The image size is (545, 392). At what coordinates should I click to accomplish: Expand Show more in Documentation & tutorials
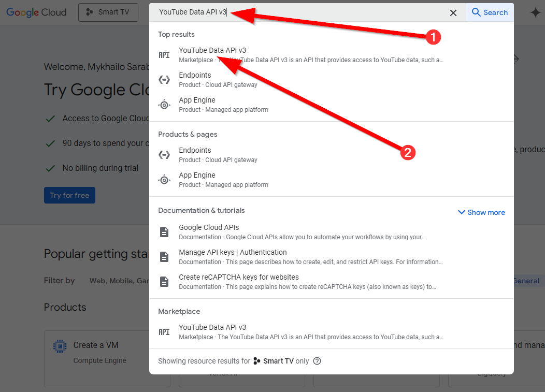coord(481,212)
